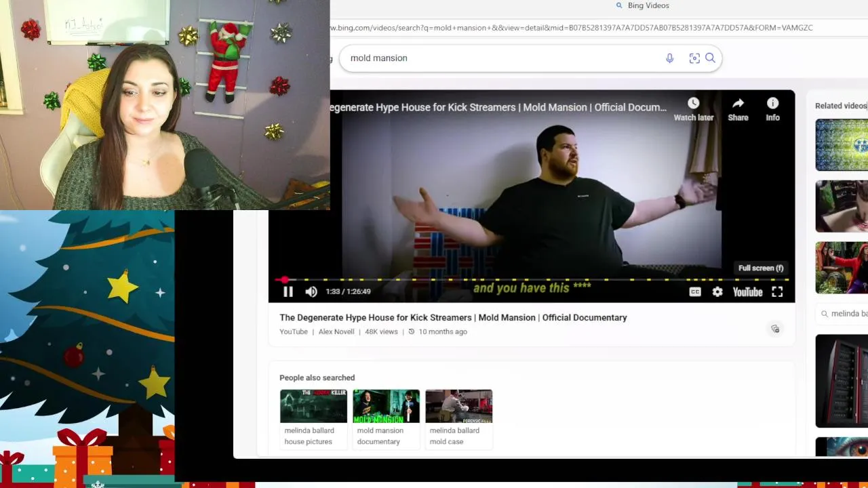The height and width of the screenshot is (488, 868).
Task: Open video Info icon
Action: coord(772,108)
